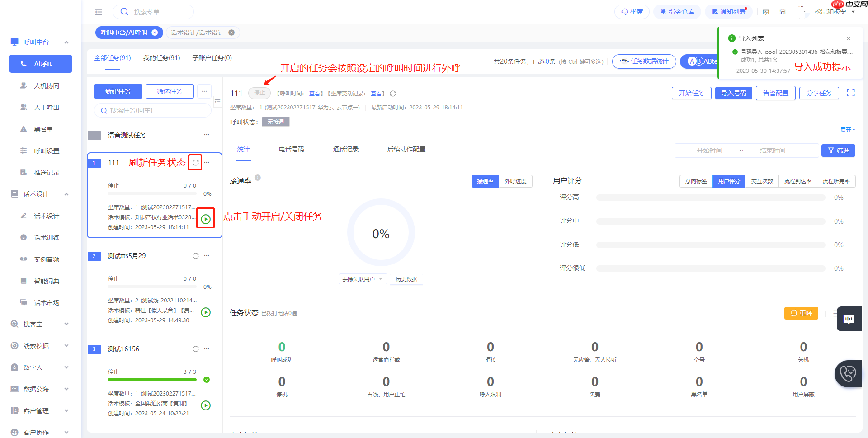Select the 意向标签 segment option
868x438 pixels.
pyautogui.click(x=696, y=181)
